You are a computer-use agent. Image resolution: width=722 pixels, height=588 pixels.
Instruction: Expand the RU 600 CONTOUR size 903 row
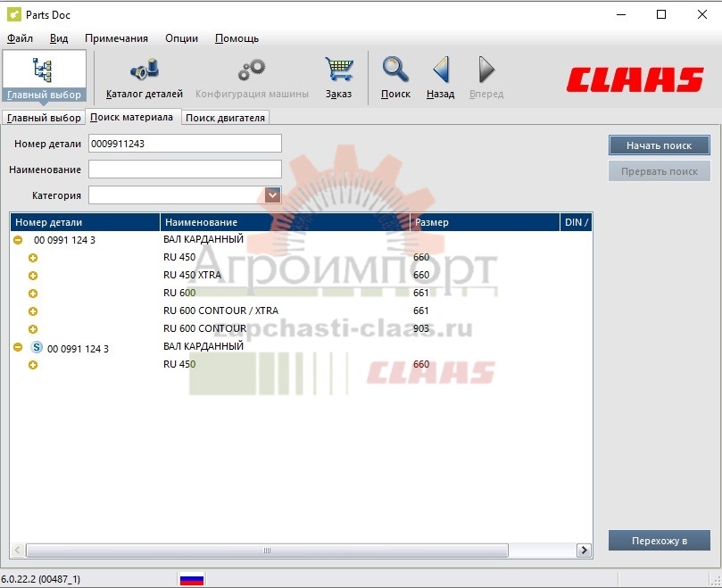(x=33, y=329)
